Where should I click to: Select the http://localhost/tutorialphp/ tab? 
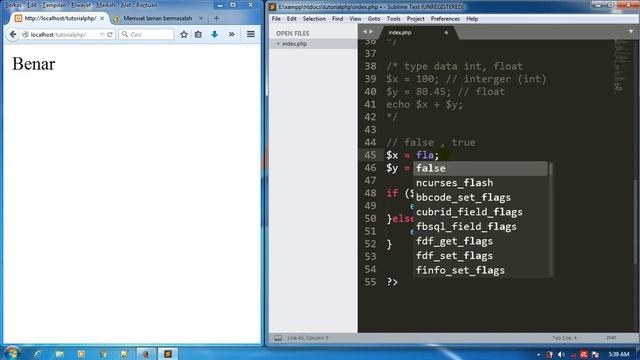coord(60,18)
